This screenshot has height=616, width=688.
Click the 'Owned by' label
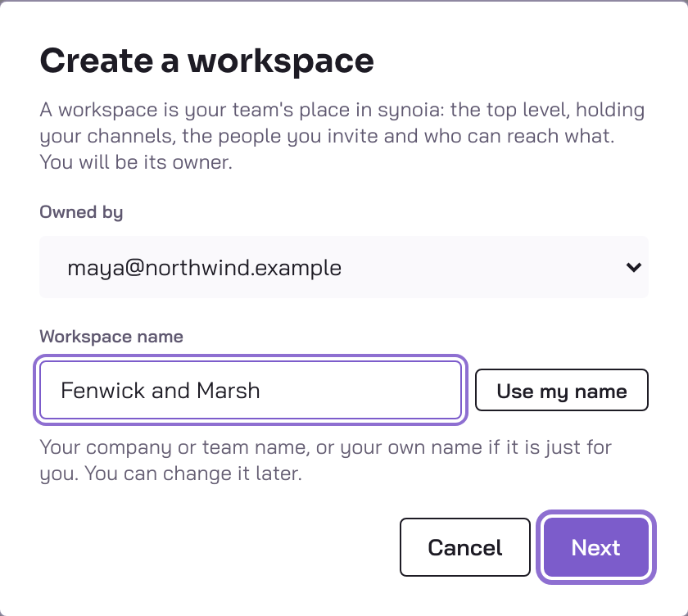tap(81, 212)
